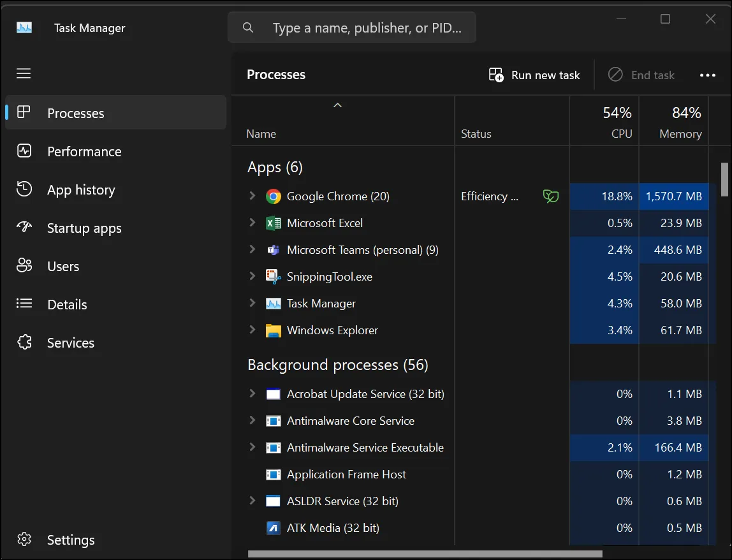The width and height of the screenshot is (732, 560).
Task: Minimize the Task Manager window
Action: click(621, 19)
